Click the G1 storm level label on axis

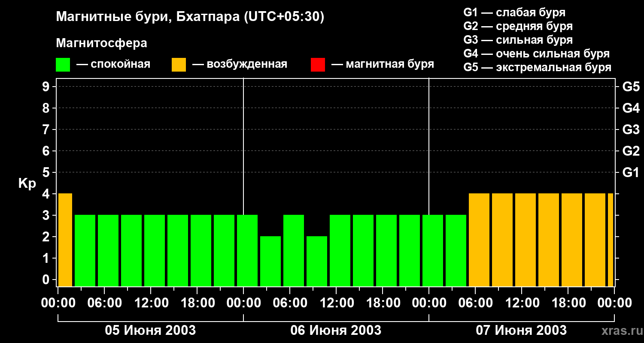pyautogui.click(x=631, y=173)
